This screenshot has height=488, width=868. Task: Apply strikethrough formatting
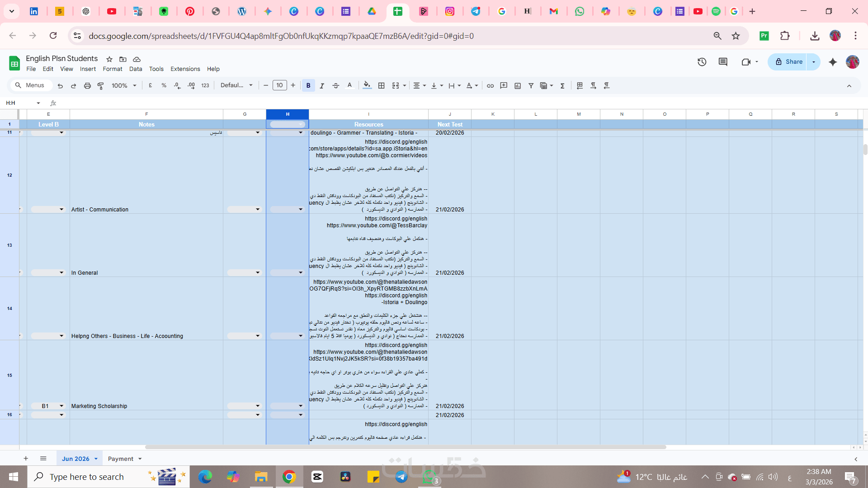click(335, 85)
